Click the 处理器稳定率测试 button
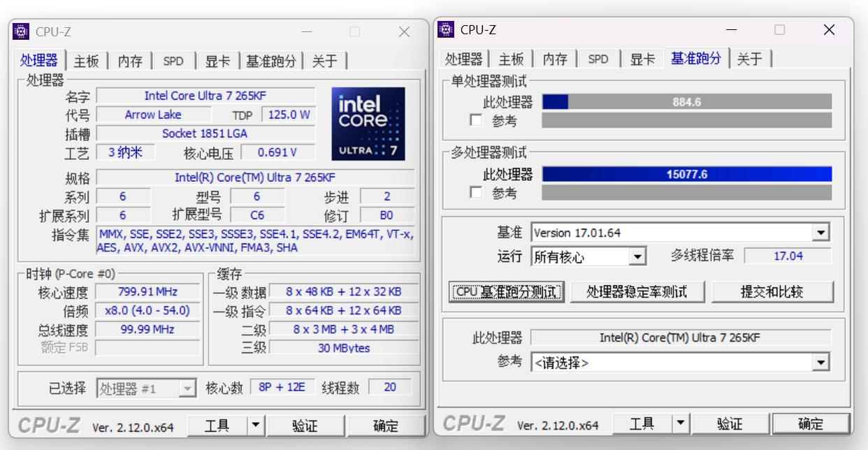Image resolution: width=868 pixels, height=450 pixels. 637,292
